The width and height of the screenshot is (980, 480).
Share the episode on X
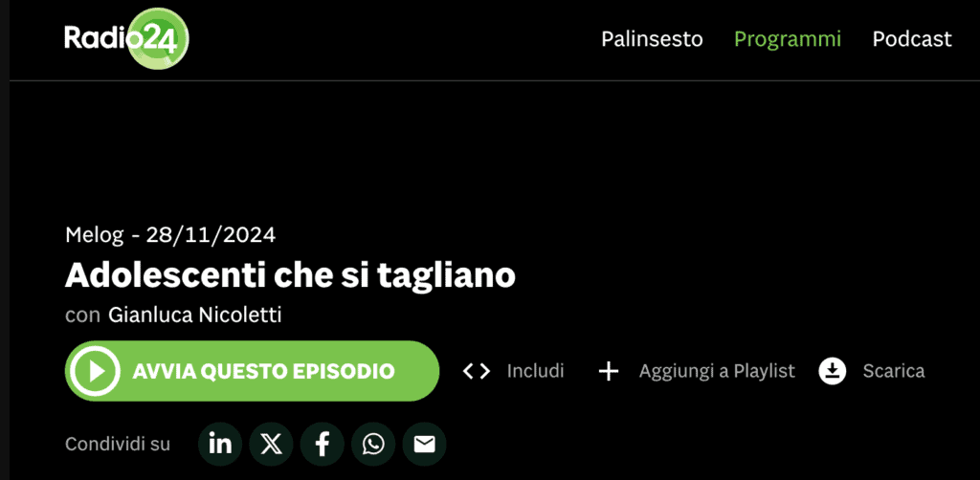[271, 445]
